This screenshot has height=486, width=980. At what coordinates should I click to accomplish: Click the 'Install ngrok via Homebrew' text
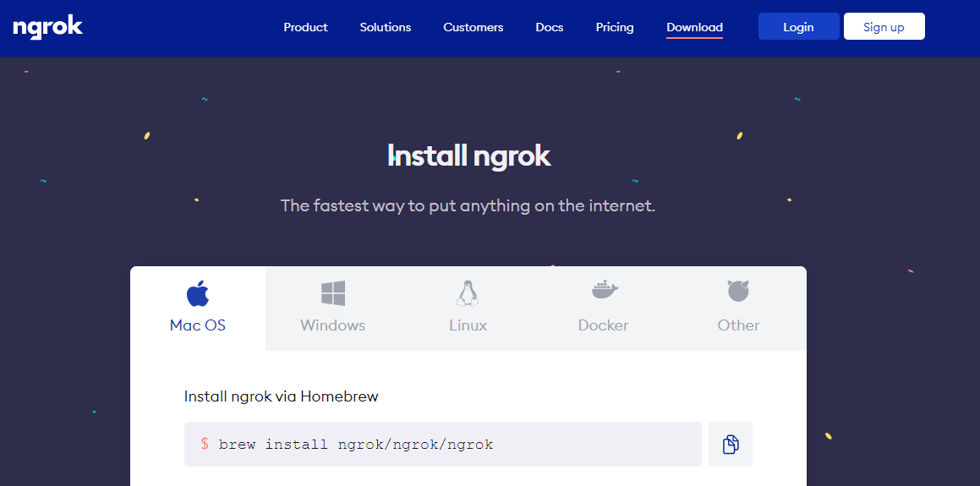282,396
